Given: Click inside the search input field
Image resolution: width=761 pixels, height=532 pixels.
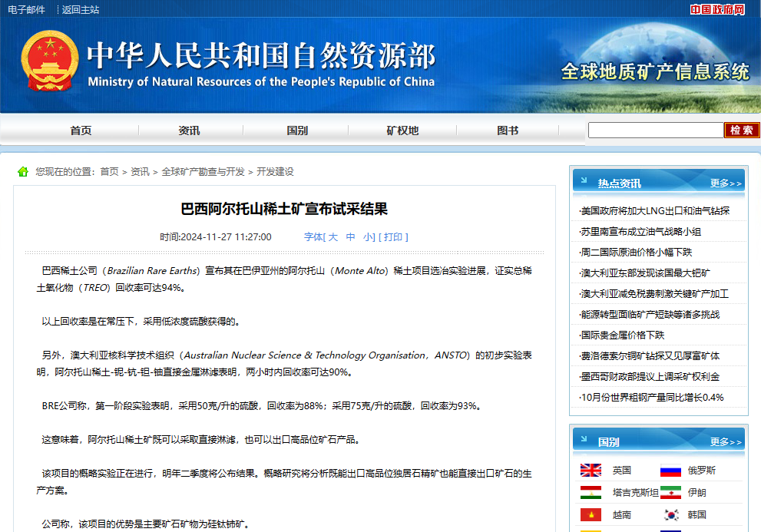Looking at the screenshot, I should tap(655, 130).
